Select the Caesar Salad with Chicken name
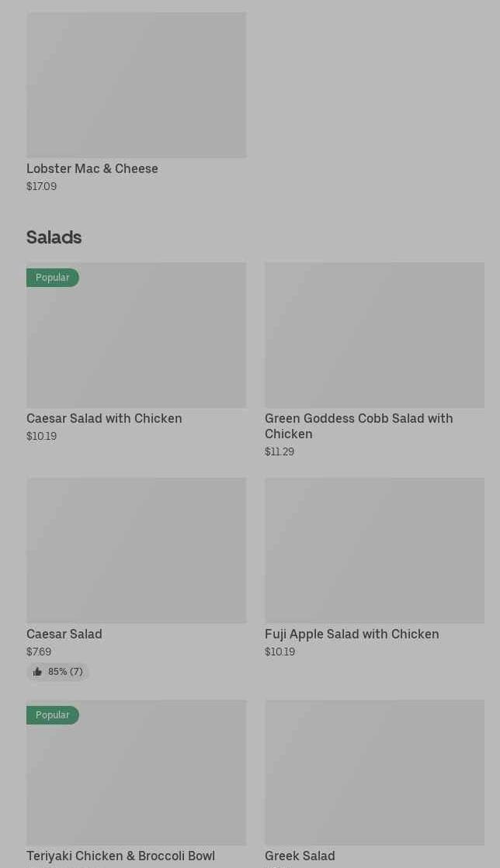The width and height of the screenshot is (500, 868). (x=104, y=418)
